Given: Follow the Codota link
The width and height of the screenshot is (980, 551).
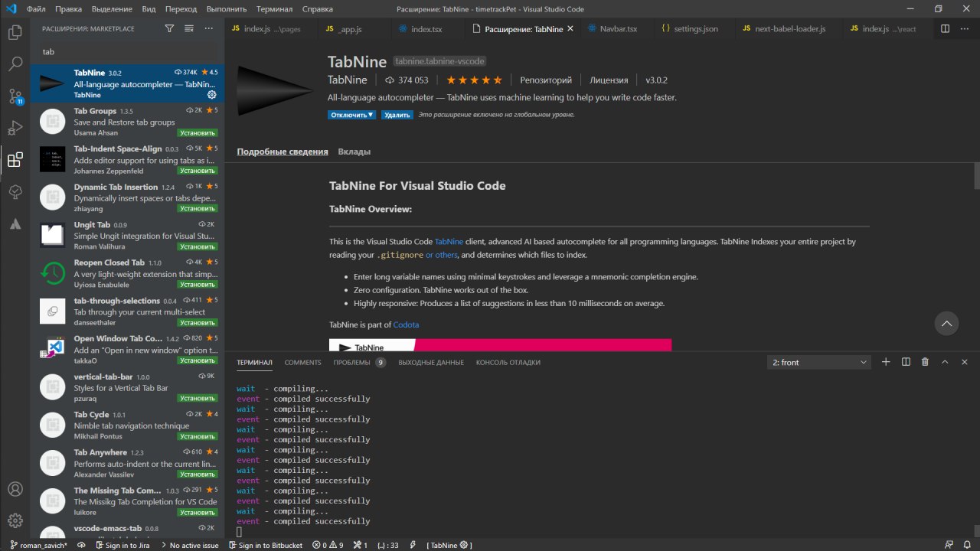Looking at the screenshot, I should [406, 325].
